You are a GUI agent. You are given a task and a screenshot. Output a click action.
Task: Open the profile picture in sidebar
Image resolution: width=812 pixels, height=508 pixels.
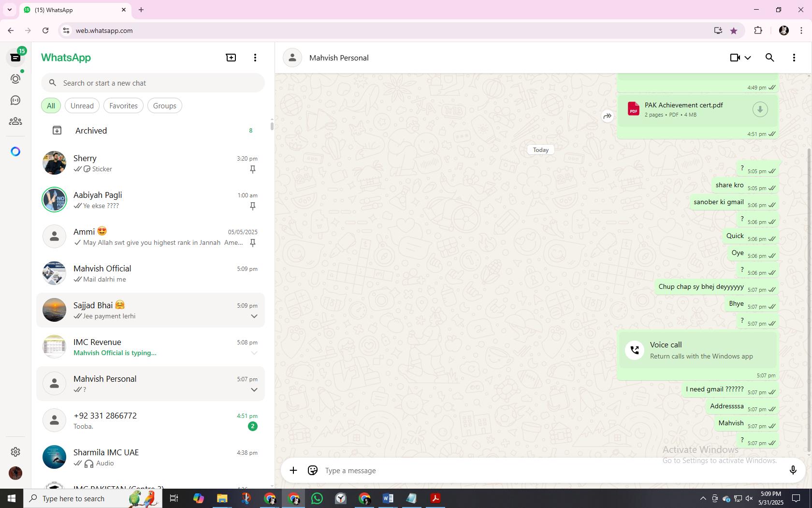[x=15, y=473]
